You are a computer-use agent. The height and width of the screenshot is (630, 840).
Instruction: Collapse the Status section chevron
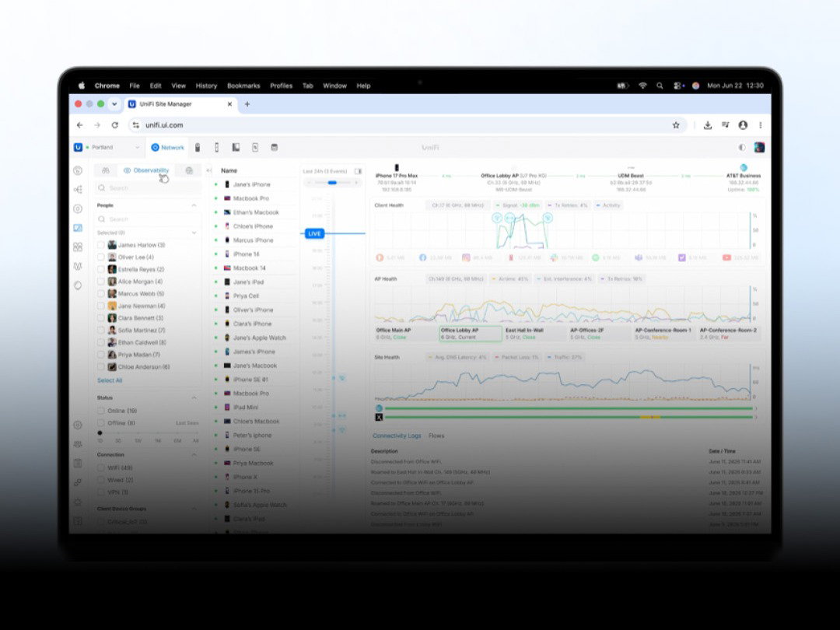point(194,397)
